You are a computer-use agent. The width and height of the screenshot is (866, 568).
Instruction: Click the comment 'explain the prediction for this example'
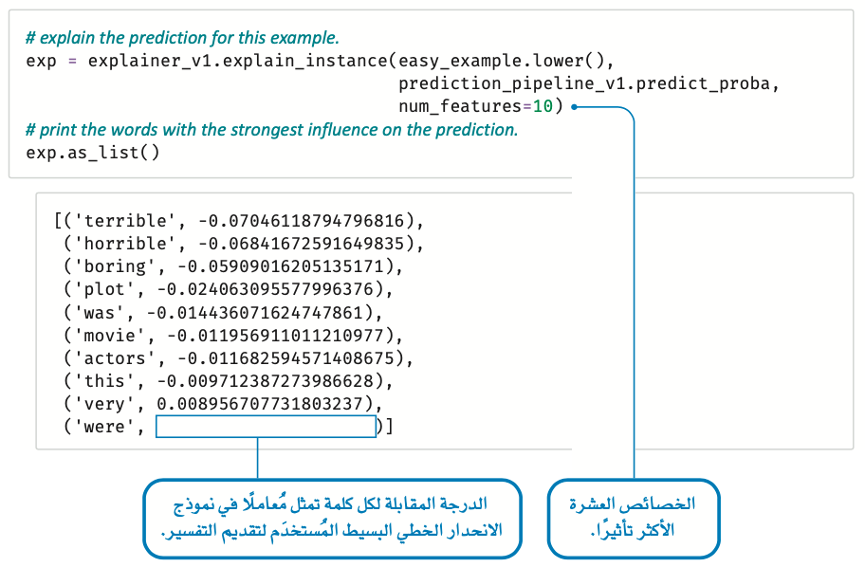tap(182, 38)
